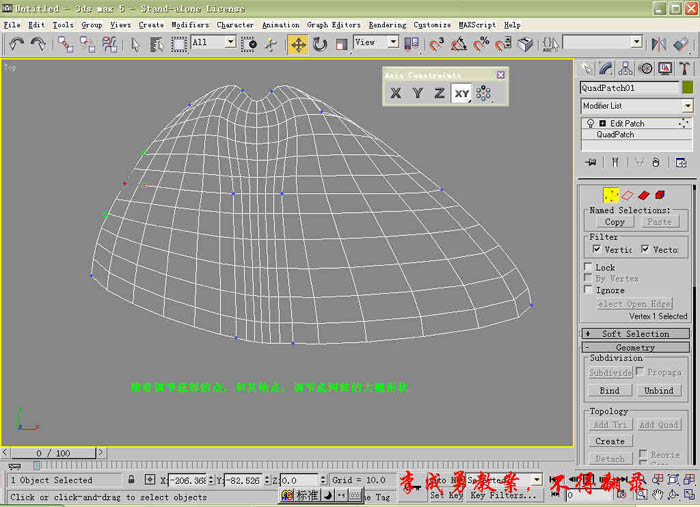This screenshot has width=700, height=507.
Task: Constrain axis to X in Axis Constraints
Action: click(x=396, y=93)
